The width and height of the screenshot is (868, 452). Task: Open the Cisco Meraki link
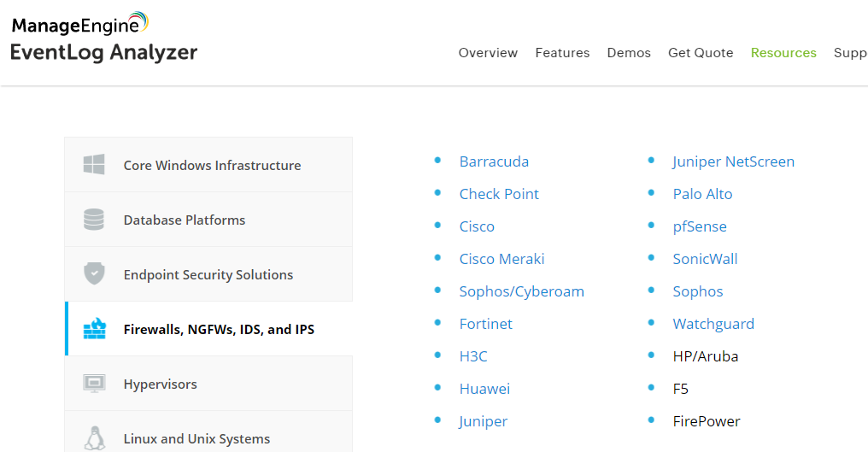click(x=501, y=259)
